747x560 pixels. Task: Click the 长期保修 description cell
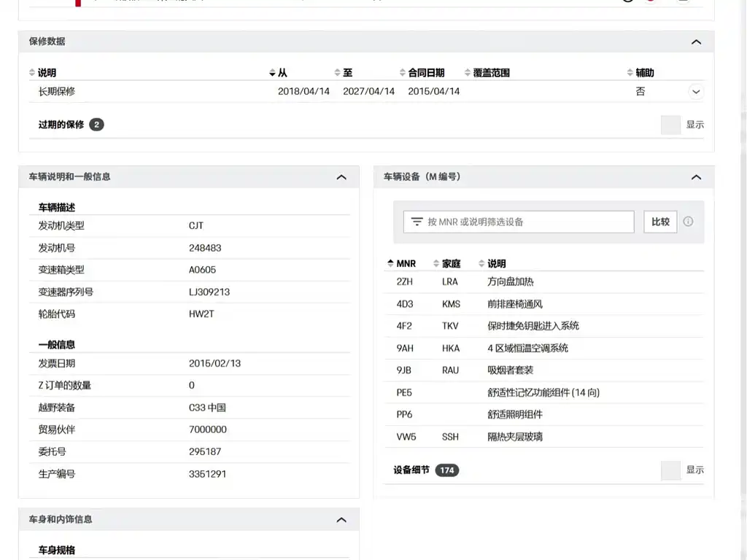click(57, 91)
